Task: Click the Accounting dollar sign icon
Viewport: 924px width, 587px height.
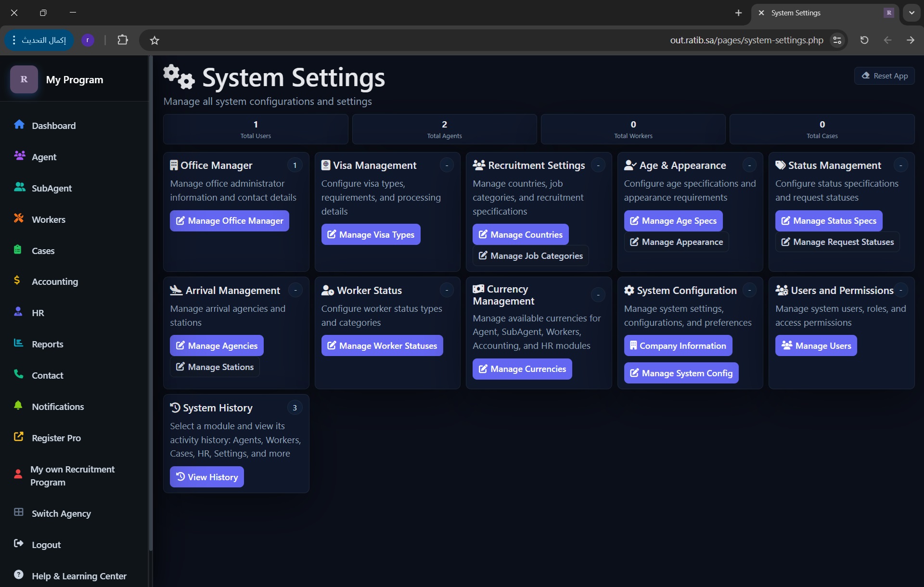Action: coord(17,281)
